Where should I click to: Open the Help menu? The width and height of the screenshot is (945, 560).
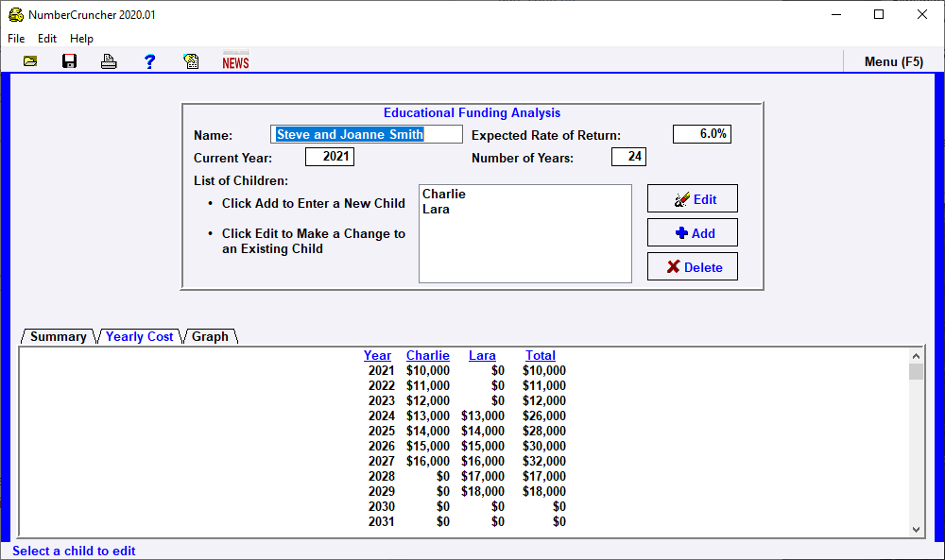click(81, 39)
